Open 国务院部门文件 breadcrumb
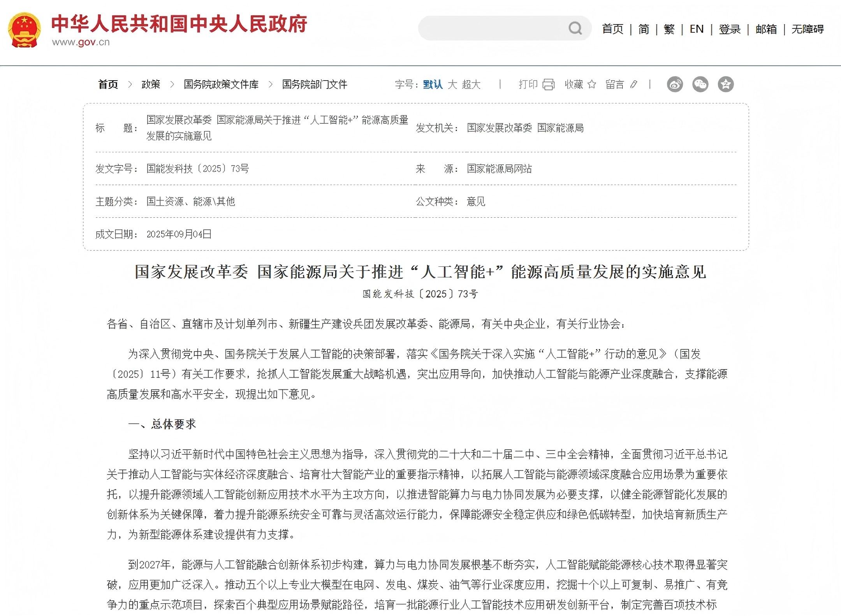 click(x=315, y=84)
